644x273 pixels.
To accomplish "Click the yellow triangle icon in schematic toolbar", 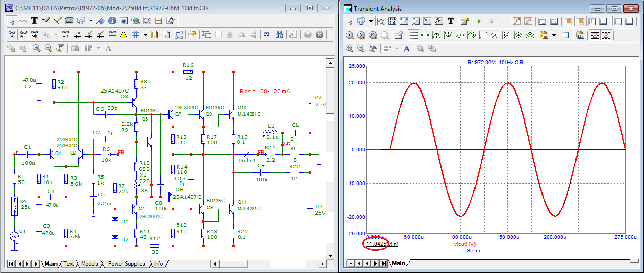I will [123, 35].
